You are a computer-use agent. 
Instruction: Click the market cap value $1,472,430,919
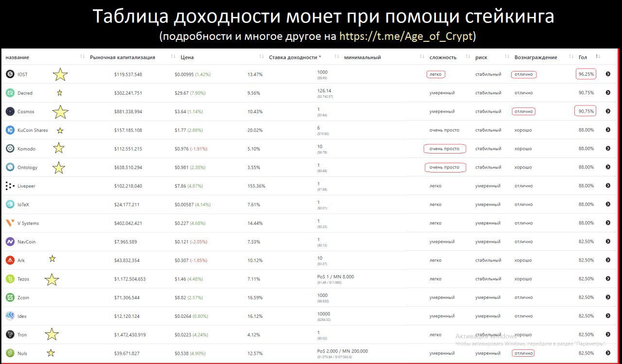(x=130, y=335)
